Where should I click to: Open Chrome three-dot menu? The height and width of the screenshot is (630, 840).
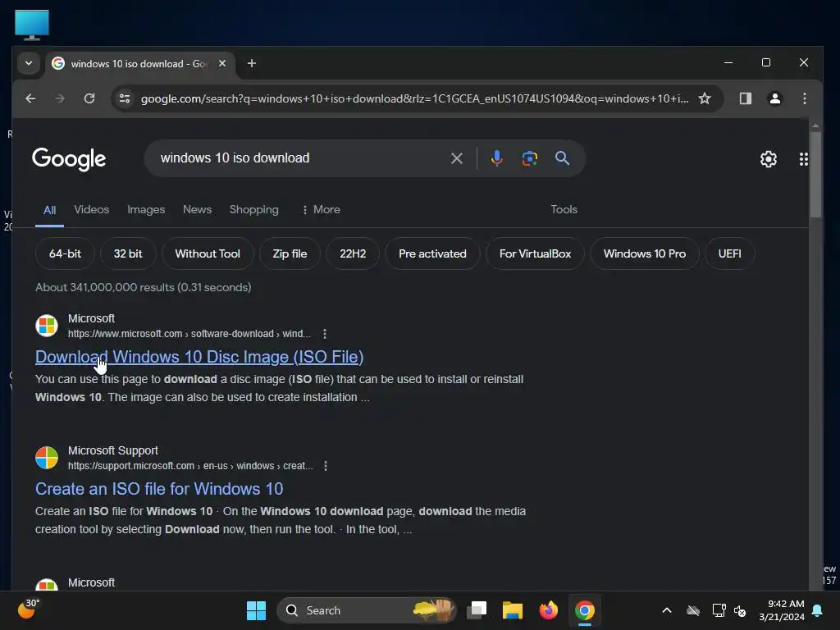804,98
